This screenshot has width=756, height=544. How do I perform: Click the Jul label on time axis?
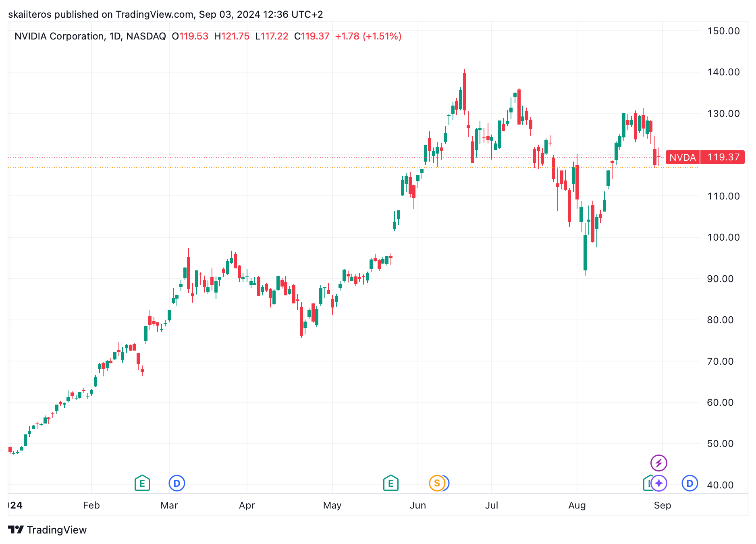(x=492, y=505)
